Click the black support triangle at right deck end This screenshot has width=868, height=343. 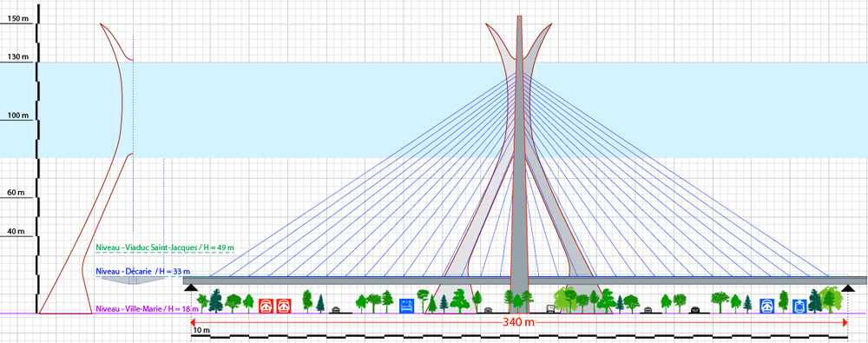coord(848,287)
